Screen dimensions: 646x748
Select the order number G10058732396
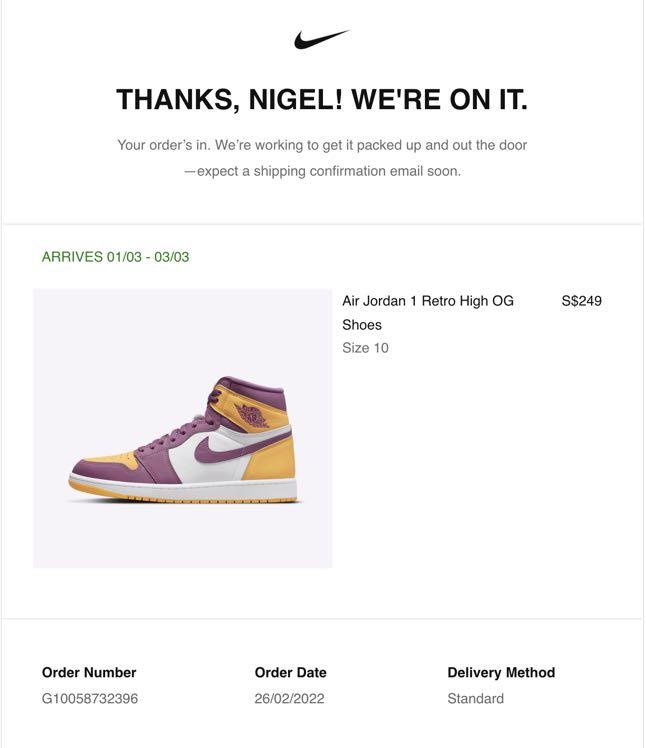click(x=90, y=698)
